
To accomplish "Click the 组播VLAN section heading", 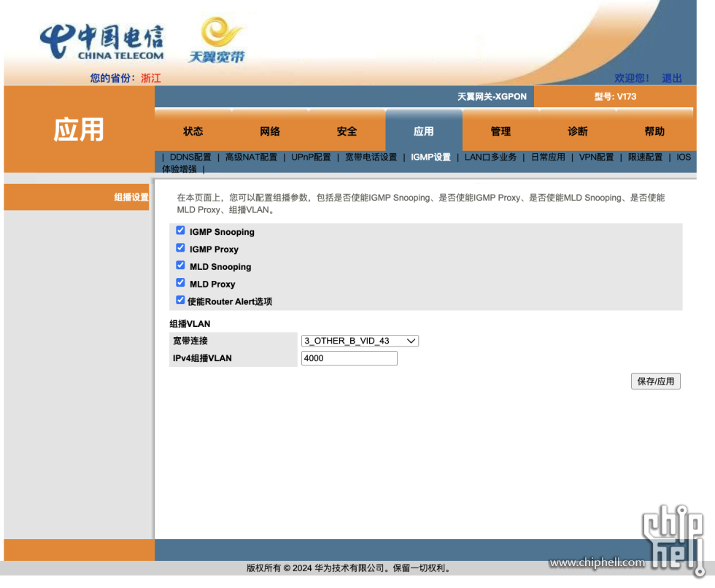I will 190,324.
